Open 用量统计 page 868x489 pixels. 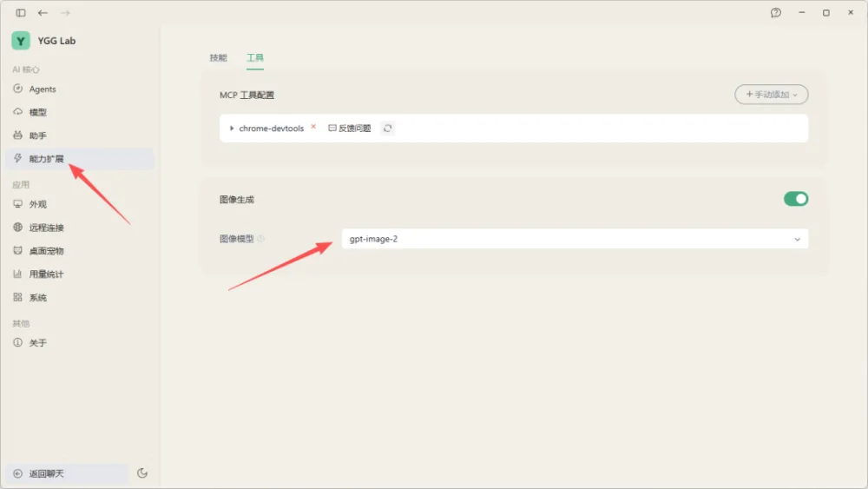80,274
